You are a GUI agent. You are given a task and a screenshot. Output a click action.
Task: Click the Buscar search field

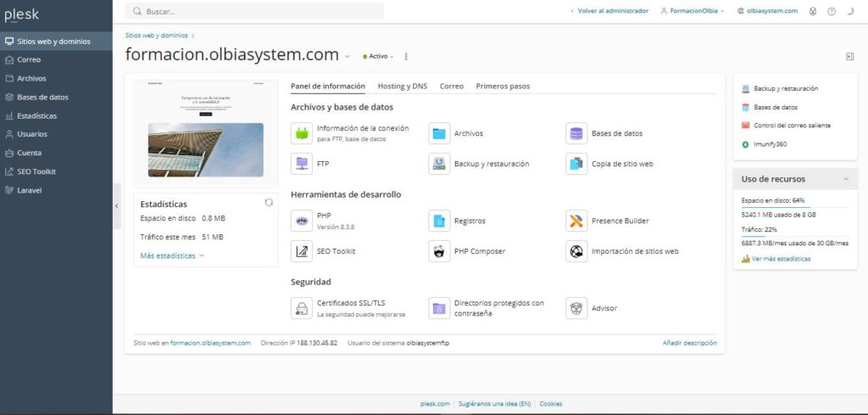coord(254,11)
